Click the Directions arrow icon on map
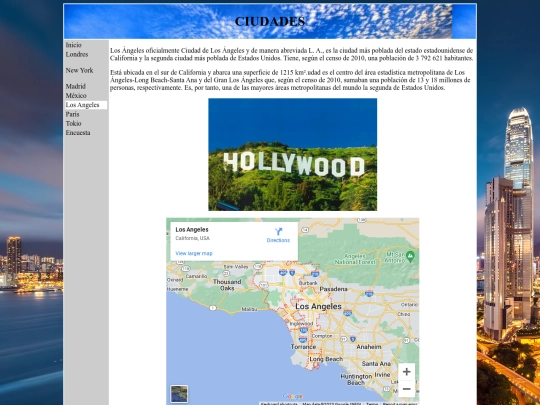 point(278,231)
